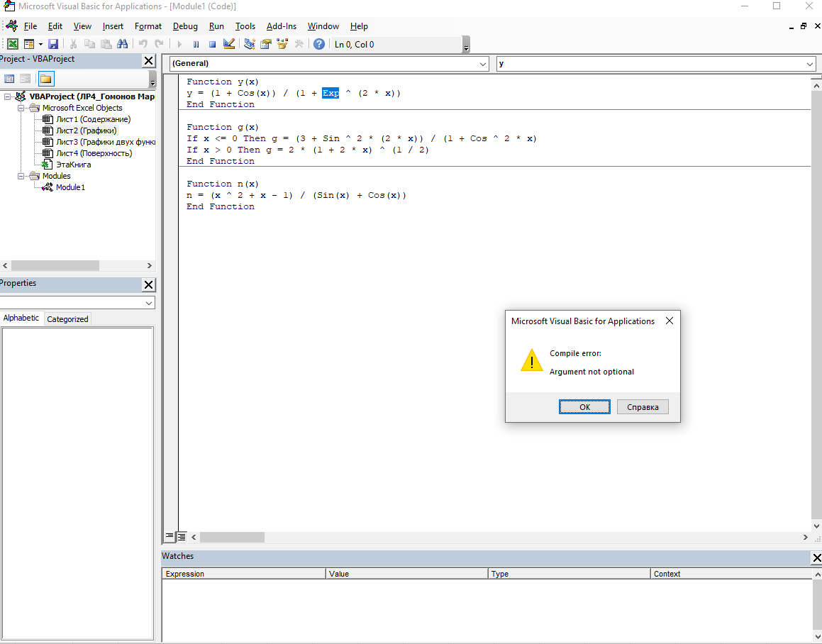
Task: Switch to the Categorized properties tab
Action: [x=67, y=319]
